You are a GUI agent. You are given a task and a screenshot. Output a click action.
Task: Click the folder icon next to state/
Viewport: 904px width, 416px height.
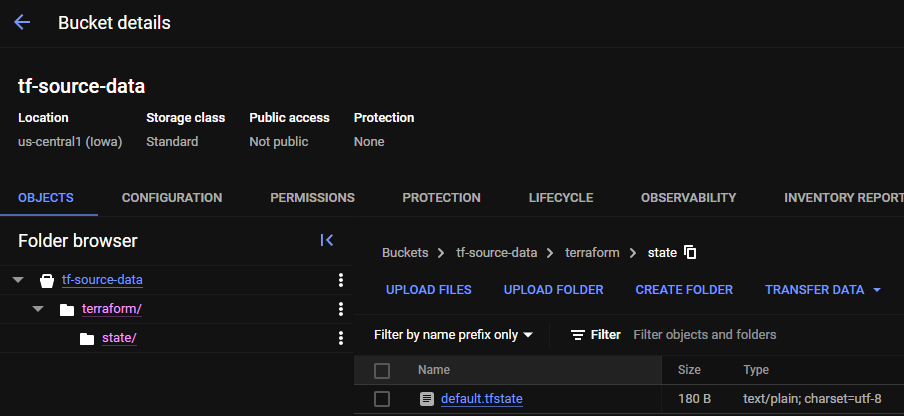87,339
